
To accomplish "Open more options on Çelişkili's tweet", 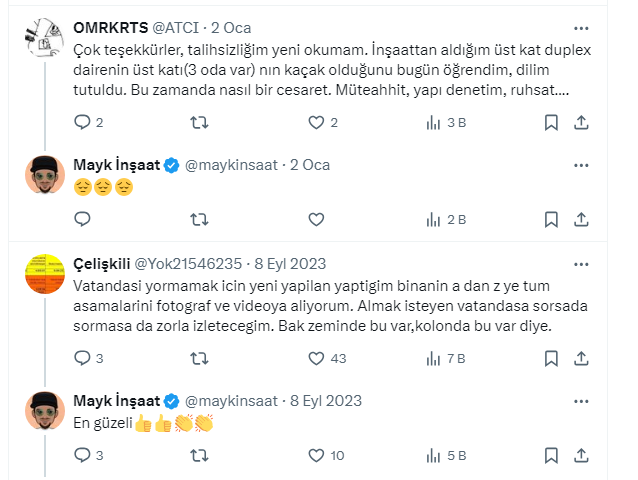I will coord(582,263).
